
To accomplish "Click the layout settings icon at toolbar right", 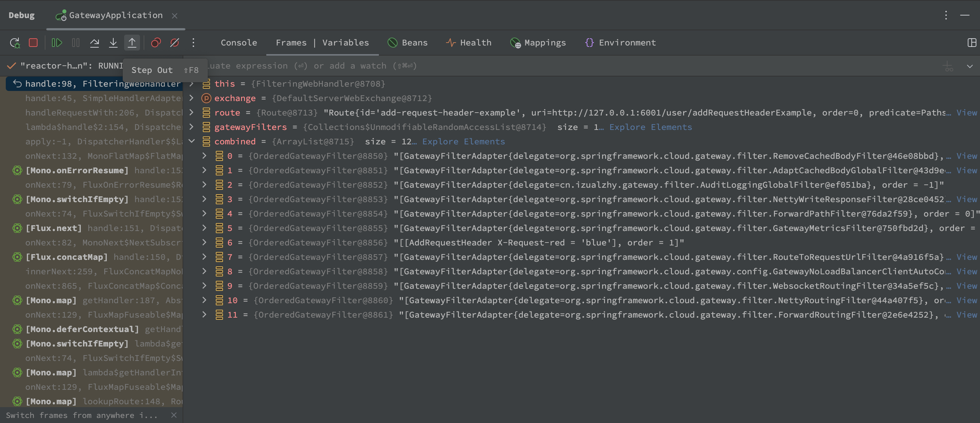I will point(972,43).
